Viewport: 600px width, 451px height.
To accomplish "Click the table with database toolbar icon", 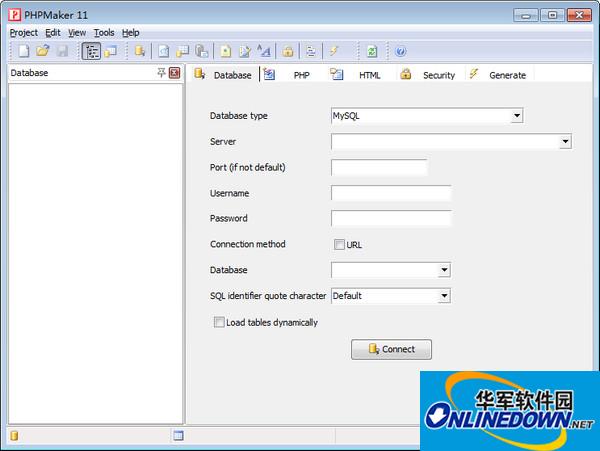I will pos(183,51).
